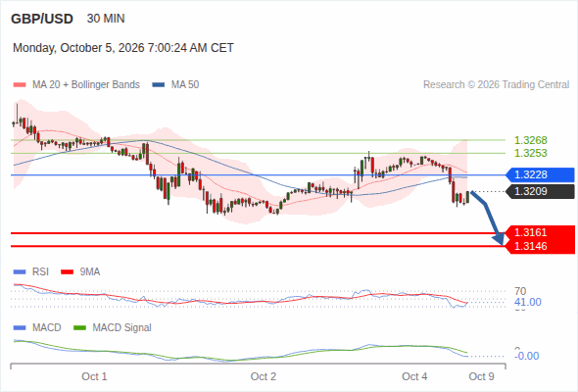Image resolution: width=578 pixels, height=392 pixels.
Task: Click the MACD value -0.00
Action: [527, 356]
